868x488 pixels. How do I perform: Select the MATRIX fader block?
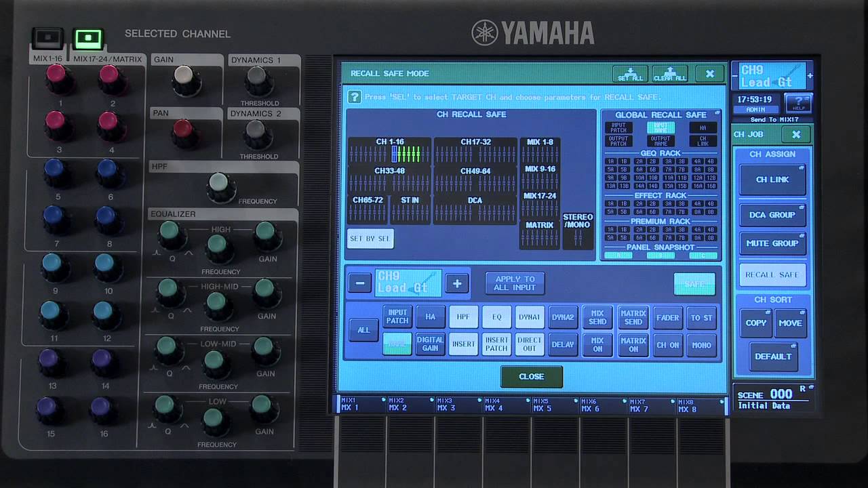point(540,235)
